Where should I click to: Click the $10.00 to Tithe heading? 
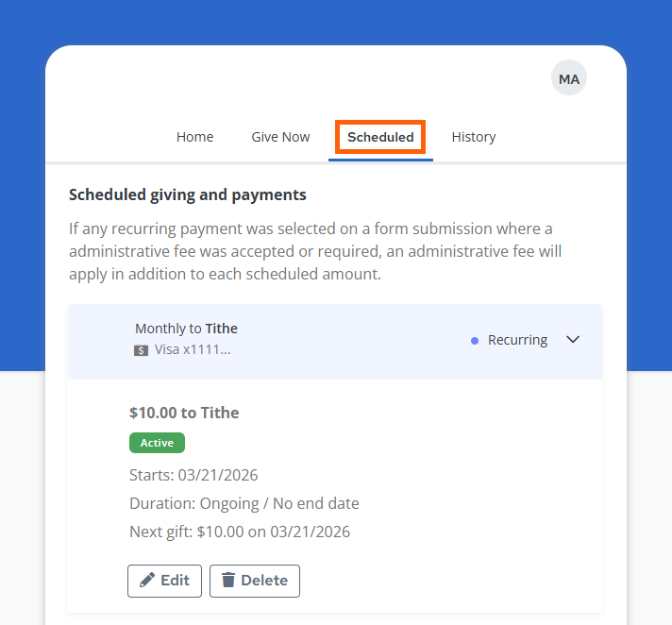coord(184,413)
